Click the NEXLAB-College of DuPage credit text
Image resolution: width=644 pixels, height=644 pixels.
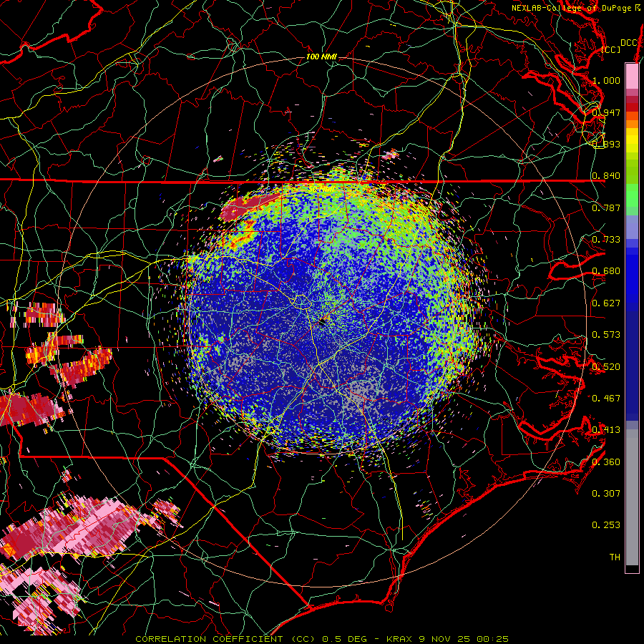click(x=571, y=8)
